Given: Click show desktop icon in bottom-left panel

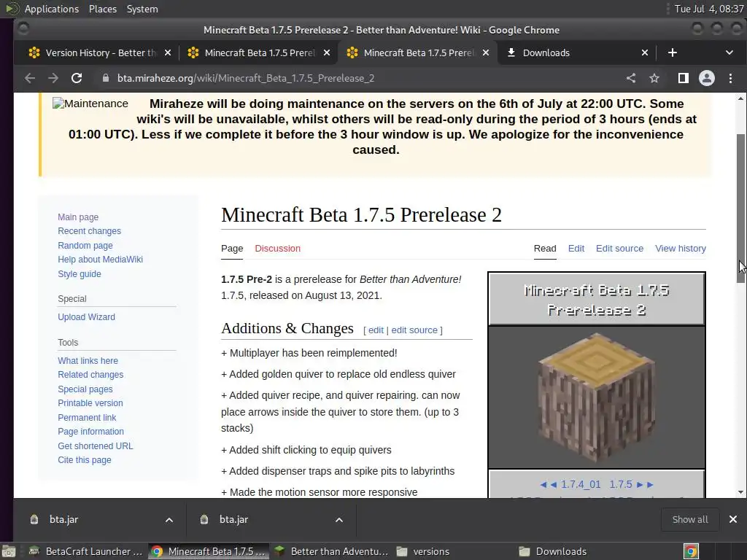Looking at the screenshot, I should (8, 551).
